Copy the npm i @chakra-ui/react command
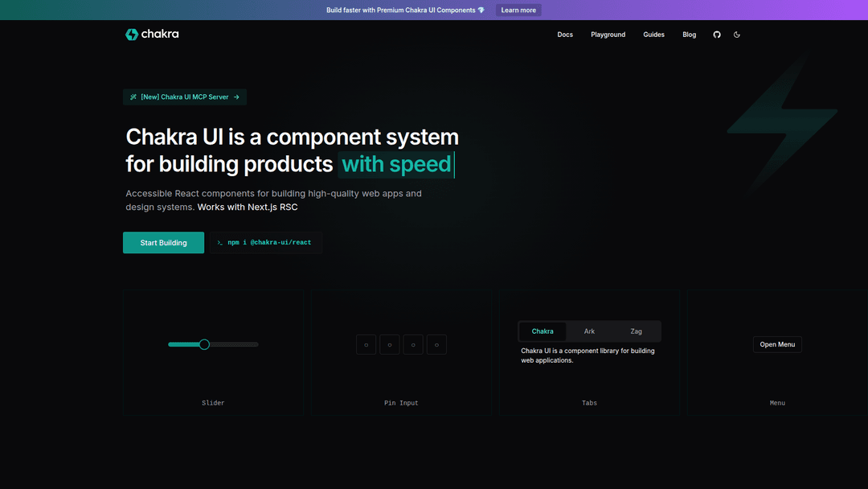 (269, 243)
